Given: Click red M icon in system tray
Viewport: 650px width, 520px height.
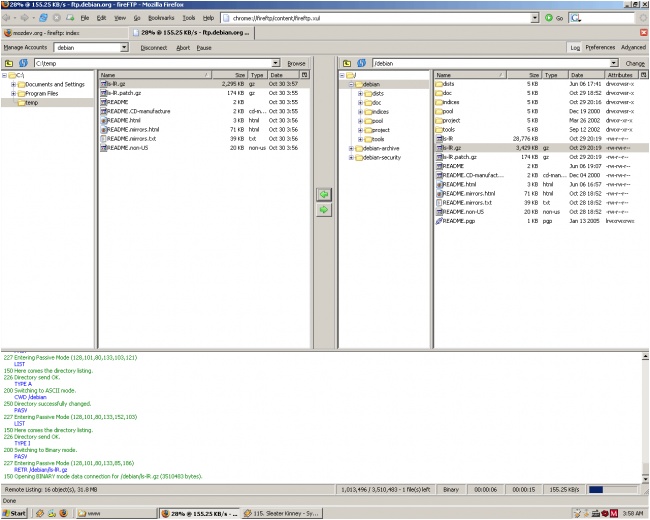Looking at the screenshot, I should [x=614, y=513].
